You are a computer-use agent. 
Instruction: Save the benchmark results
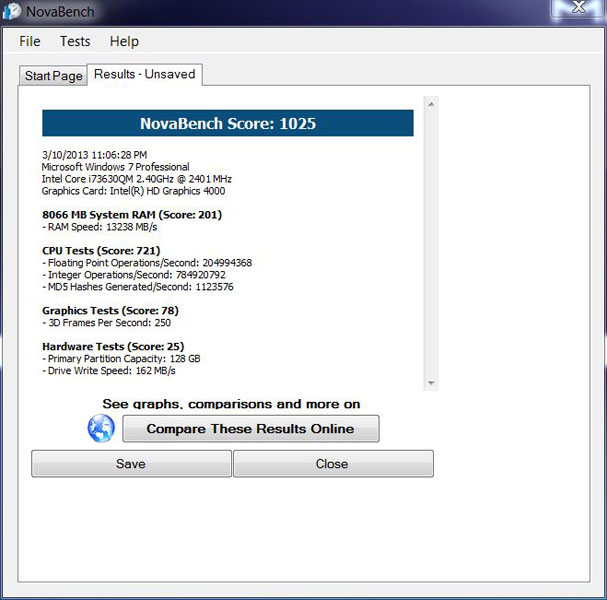[131, 464]
